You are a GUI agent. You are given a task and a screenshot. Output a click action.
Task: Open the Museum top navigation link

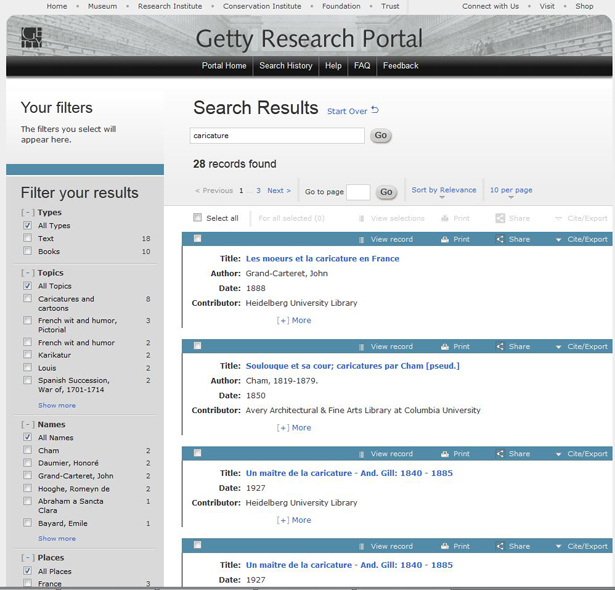click(x=102, y=6)
